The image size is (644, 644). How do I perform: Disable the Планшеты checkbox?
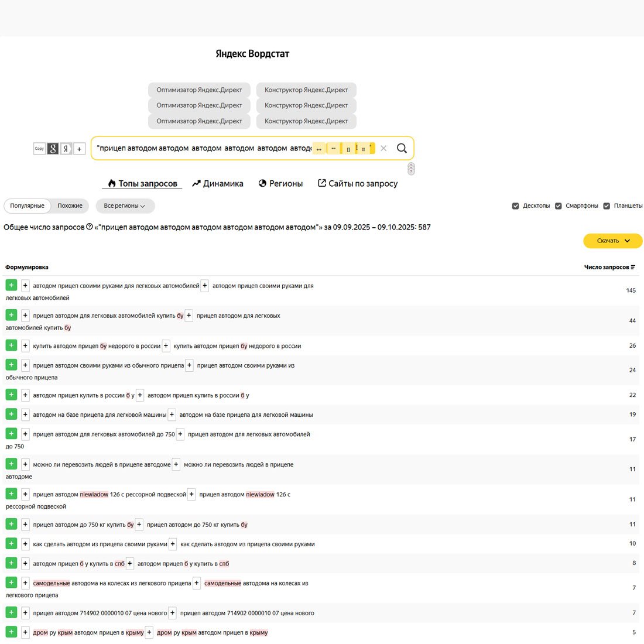point(607,206)
